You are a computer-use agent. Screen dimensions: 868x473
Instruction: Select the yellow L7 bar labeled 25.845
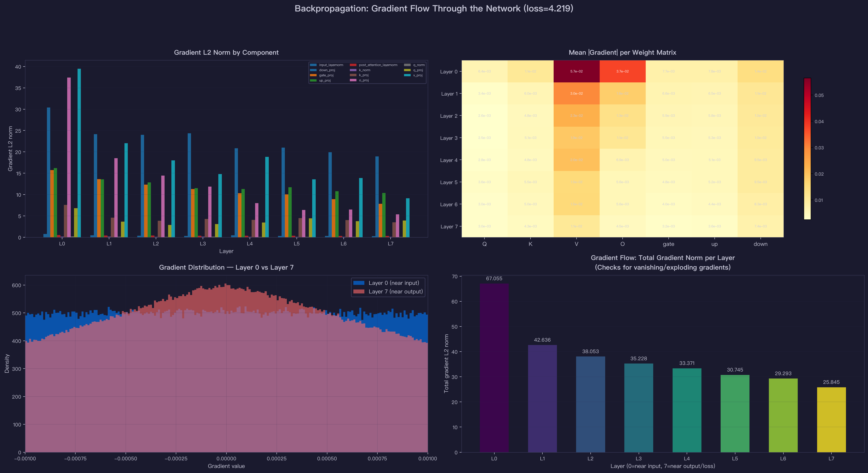tap(831, 420)
